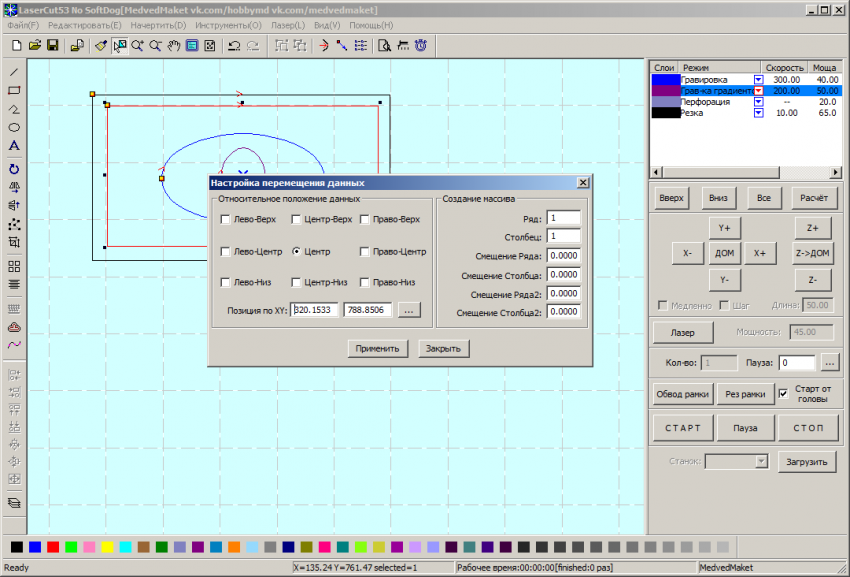The image size is (850, 577).
Task: Open a file with the folder icon
Action: click(x=35, y=46)
